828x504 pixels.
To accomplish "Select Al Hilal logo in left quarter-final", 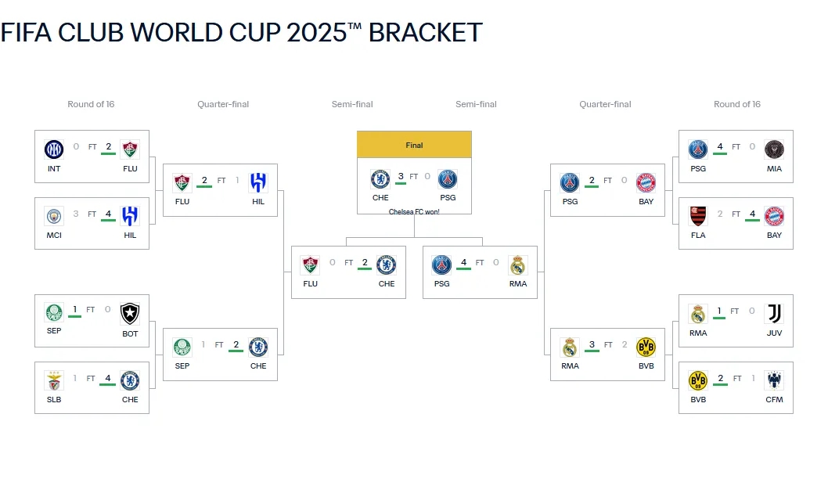I will point(258,182).
